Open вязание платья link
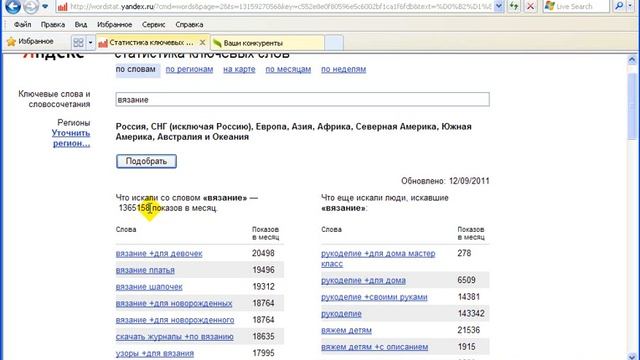 145,270
